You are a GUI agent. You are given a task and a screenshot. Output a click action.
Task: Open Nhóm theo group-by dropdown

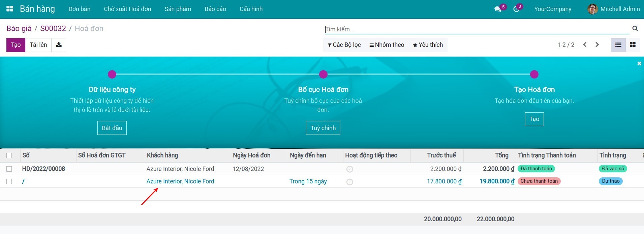387,45
